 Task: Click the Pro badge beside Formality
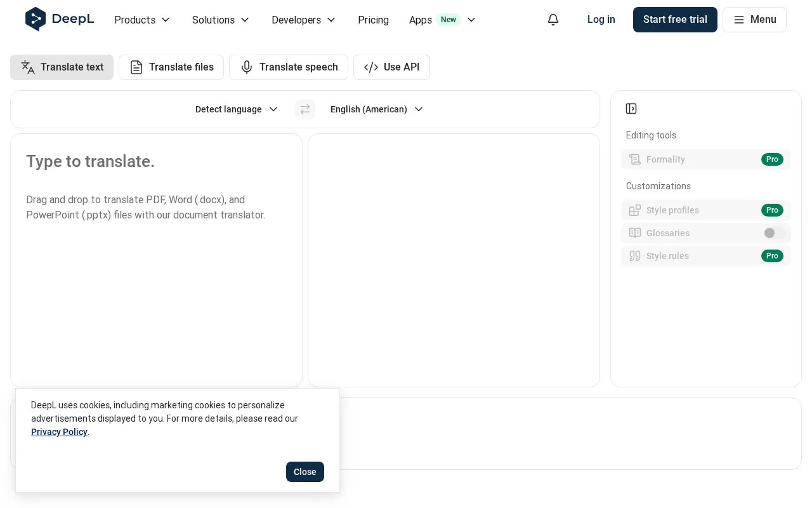coord(772,159)
